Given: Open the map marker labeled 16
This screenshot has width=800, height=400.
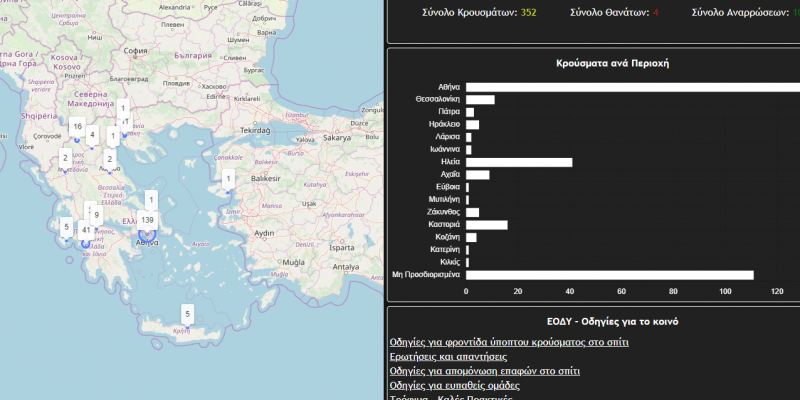Looking at the screenshot, I should click(x=78, y=127).
